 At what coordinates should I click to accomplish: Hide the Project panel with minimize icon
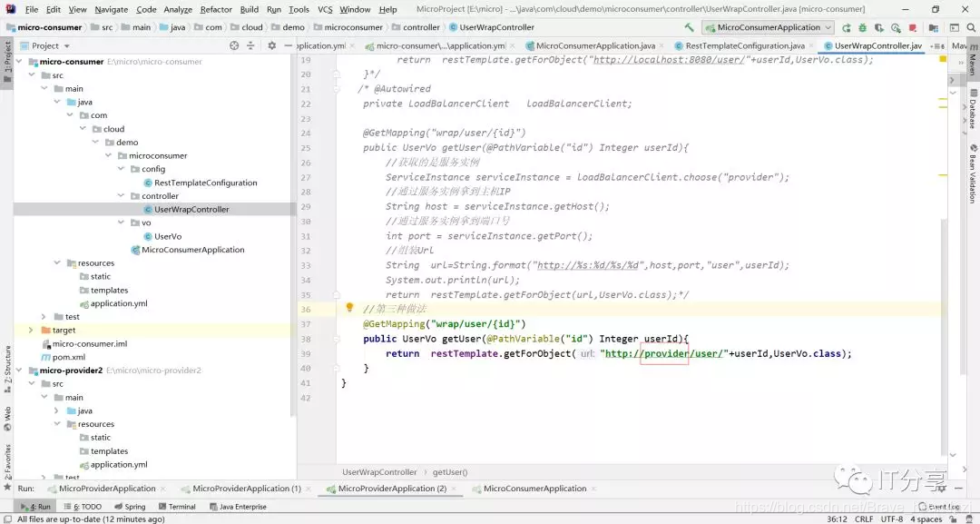coord(288,45)
